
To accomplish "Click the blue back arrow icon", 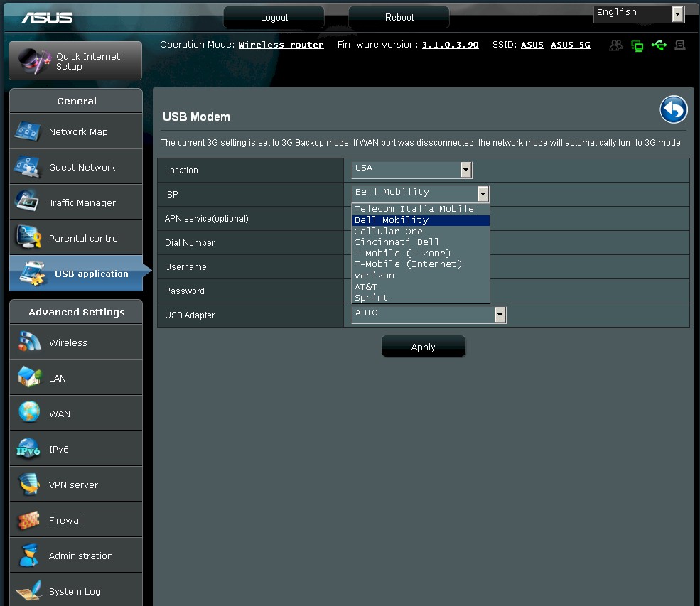I will tap(673, 109).
